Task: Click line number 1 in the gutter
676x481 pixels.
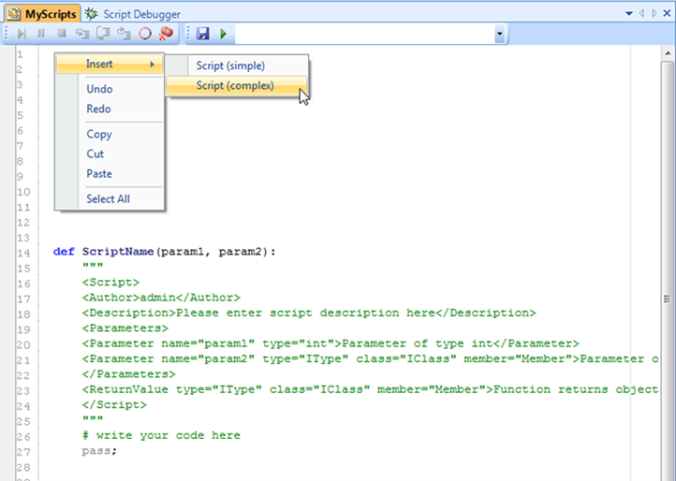Action: coord(20,54)
